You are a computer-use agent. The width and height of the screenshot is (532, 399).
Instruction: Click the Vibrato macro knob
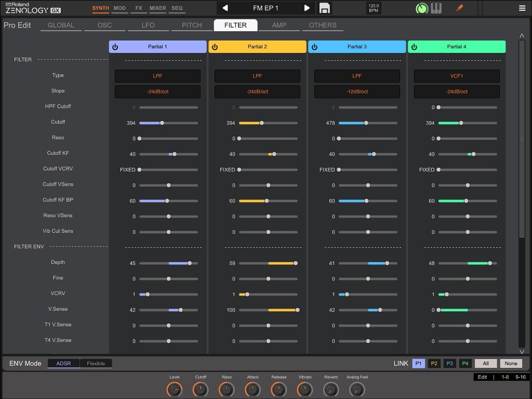point(305,390)
